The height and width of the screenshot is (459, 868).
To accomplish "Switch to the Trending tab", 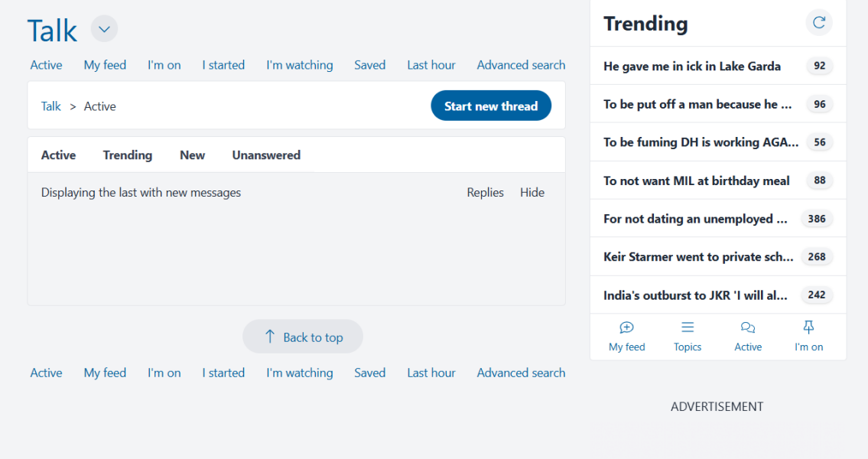I will (x=128, y=155).
